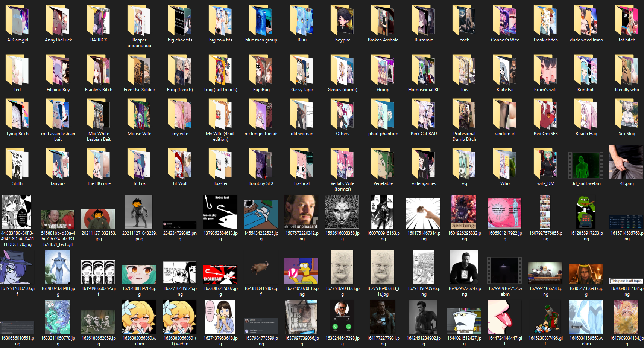Select the 1507673220342.png thumbnail
Screen dimensions: 644x348
pyautogui.click(x=301, y=212)
